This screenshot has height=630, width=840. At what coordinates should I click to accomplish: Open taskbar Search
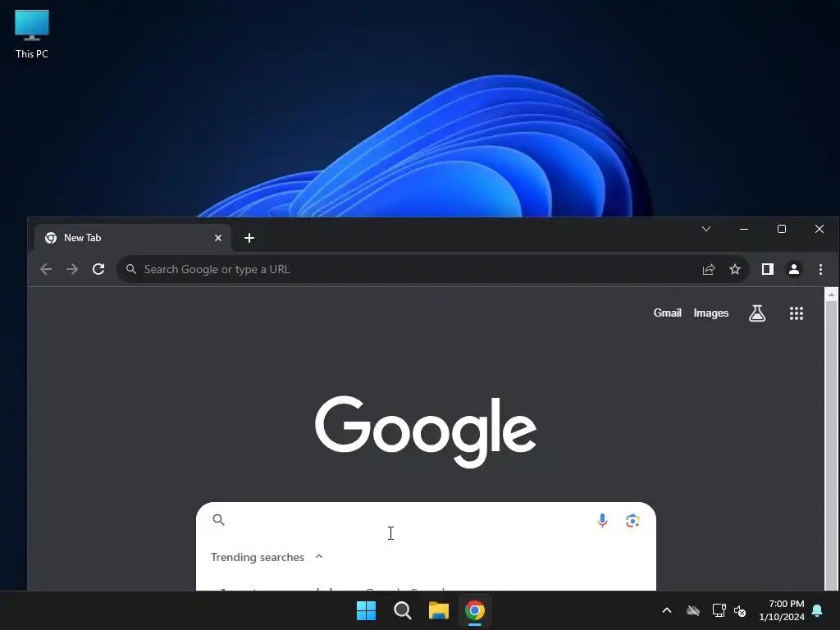[402, 610]
